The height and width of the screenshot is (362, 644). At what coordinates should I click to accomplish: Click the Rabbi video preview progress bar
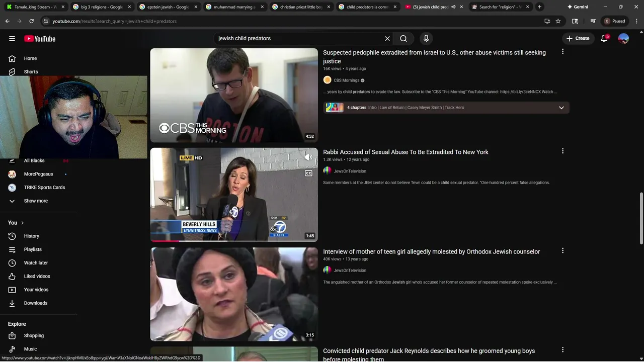(234, 241)
